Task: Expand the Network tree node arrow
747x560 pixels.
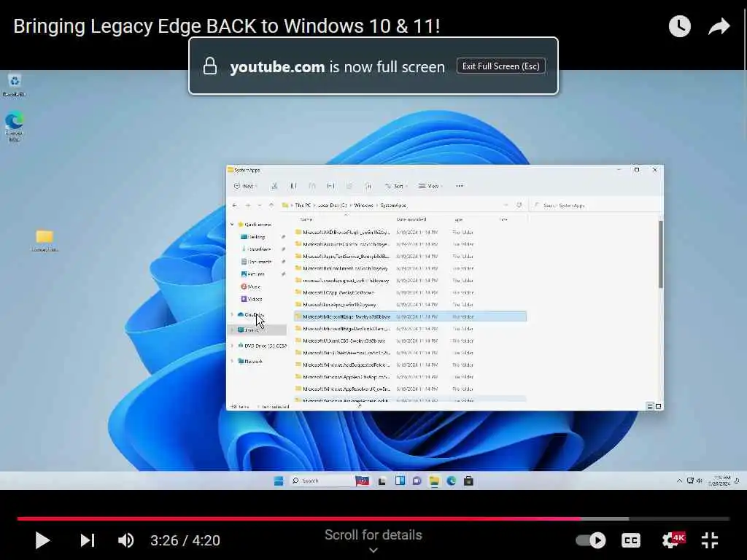Action: coord(232,362)
